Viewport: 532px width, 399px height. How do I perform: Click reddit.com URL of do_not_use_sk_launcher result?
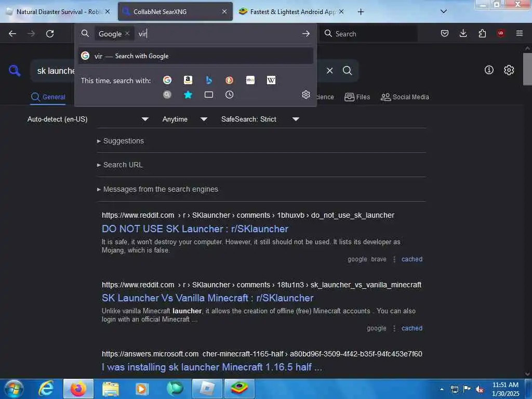248,215
